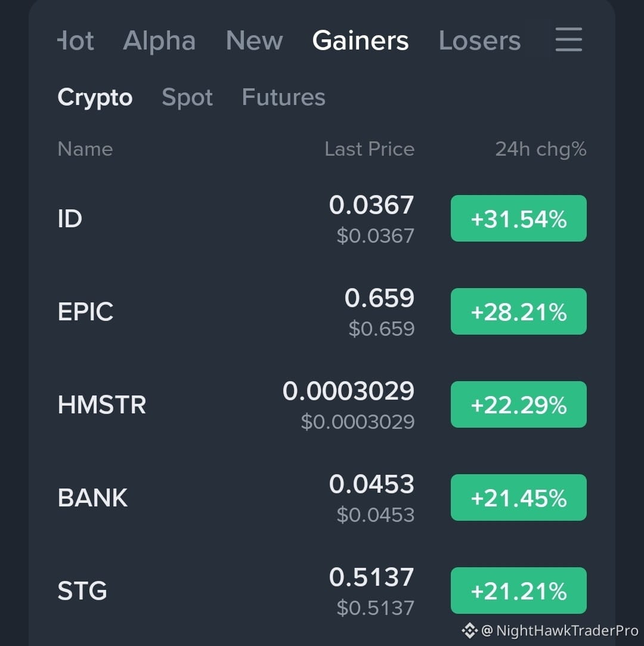Open the HMSTR coin row
The width and height of the screenshot is (644, 646).
pyautogui.click(x=322, y=404)
